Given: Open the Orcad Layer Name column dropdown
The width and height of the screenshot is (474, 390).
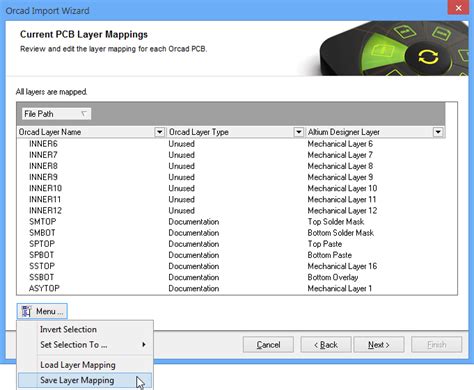Looking at the screenshot, I should [159, 132].
